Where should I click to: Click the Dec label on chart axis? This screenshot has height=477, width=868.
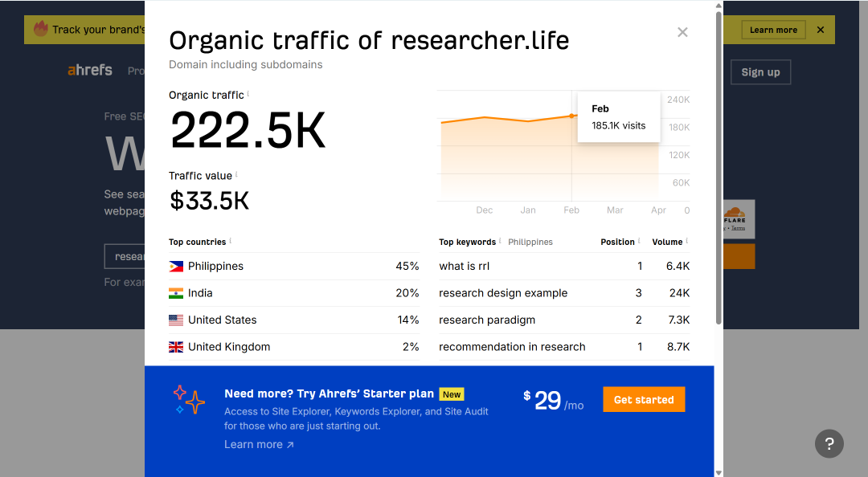pos(485,210)
